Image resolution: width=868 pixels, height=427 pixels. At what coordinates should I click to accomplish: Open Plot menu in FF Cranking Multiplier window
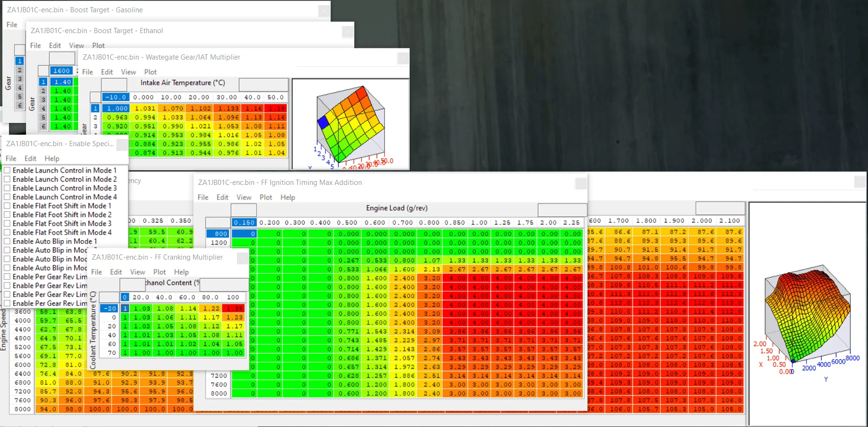click(159, 272)
